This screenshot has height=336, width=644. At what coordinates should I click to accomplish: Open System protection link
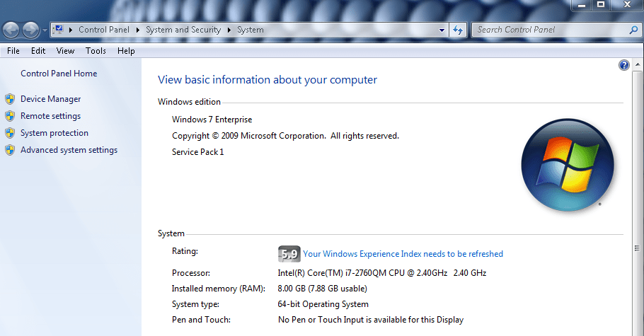tap(54, 133)
